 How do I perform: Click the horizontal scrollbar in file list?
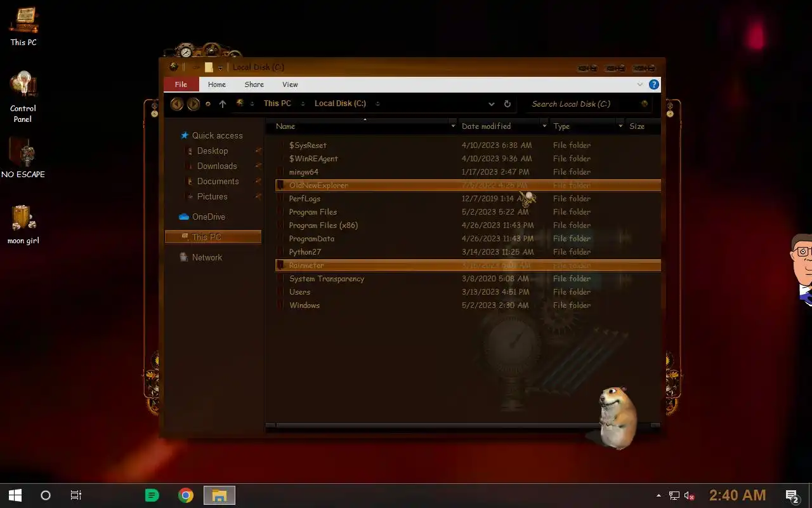click(463, 425)
